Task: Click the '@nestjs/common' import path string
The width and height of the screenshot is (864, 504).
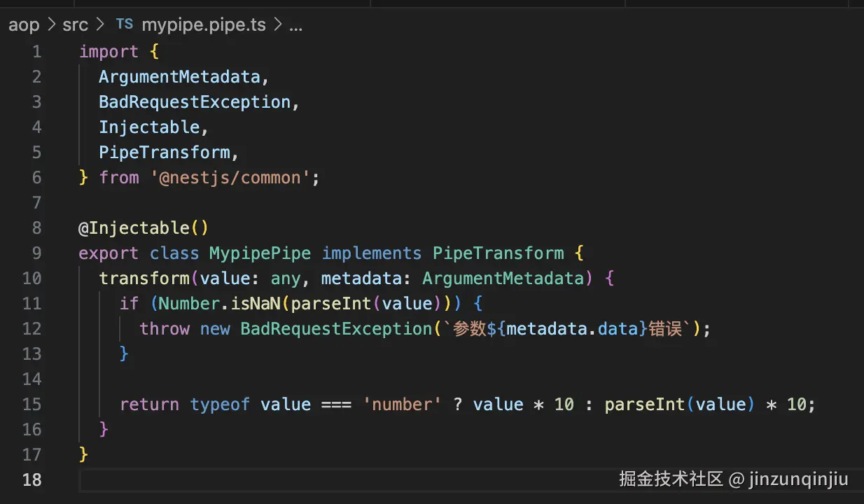Action: pos(230,178)
